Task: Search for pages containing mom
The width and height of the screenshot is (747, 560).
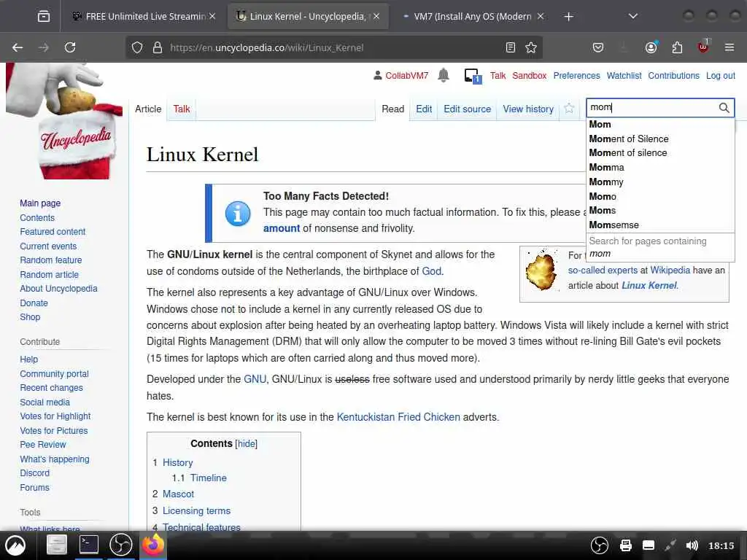Action: (x=659, y=247)
